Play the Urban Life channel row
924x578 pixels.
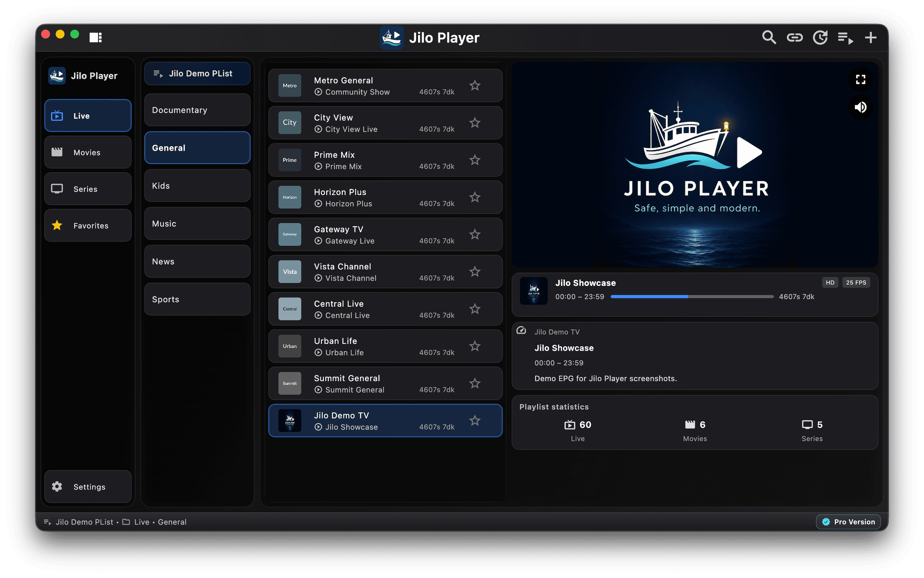tap(385, 346)
